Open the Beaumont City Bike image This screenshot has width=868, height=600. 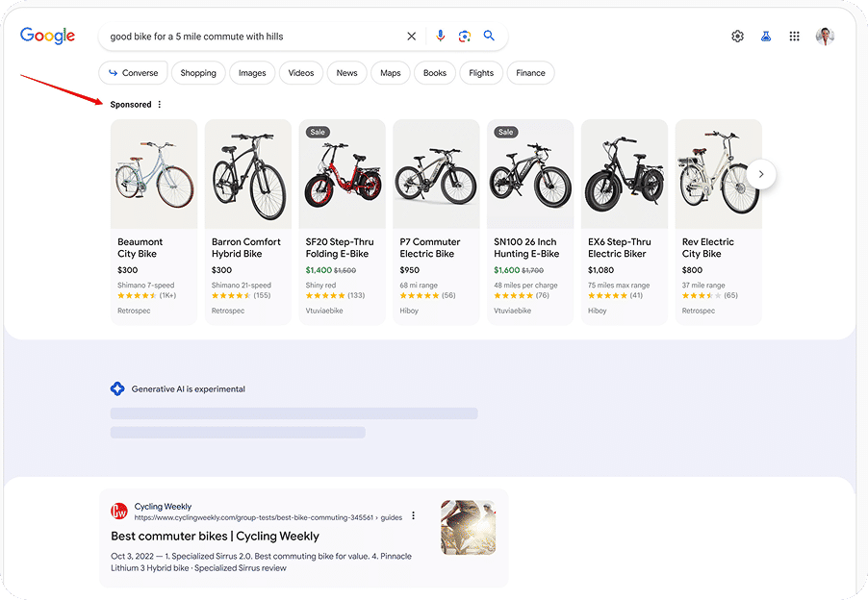154,174
